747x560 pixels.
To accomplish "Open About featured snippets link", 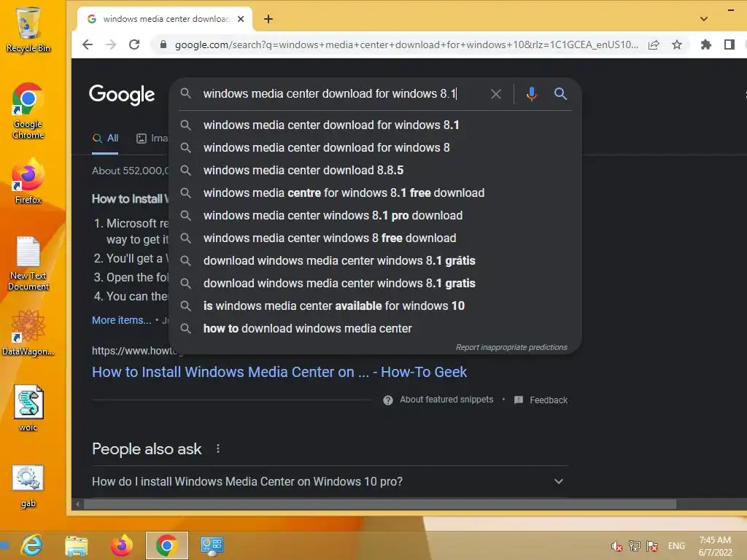I will pyautogui.click(x=446, y=400).
